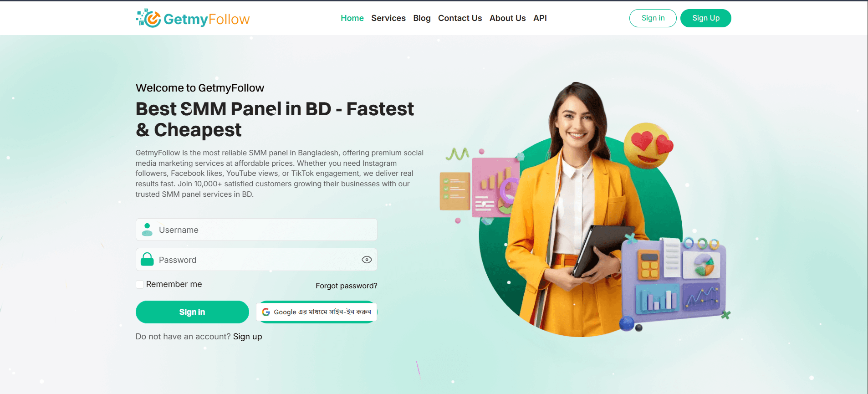Click the green Sign Up header button

pos(706,18)
